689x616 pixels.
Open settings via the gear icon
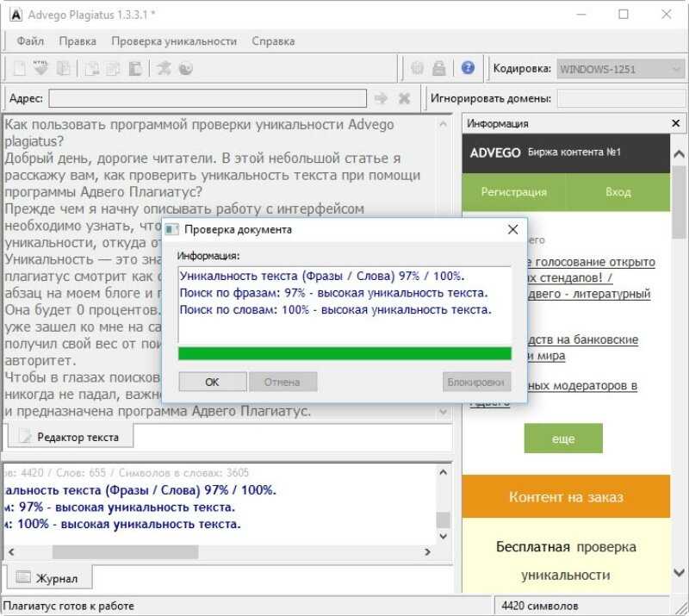click(417, 68)
